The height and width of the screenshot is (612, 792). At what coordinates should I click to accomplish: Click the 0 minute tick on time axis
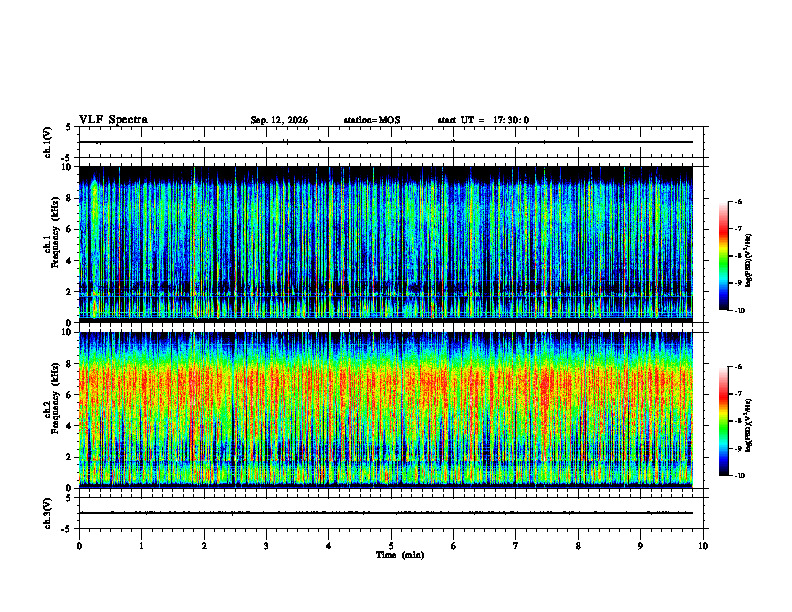(79, 546)
